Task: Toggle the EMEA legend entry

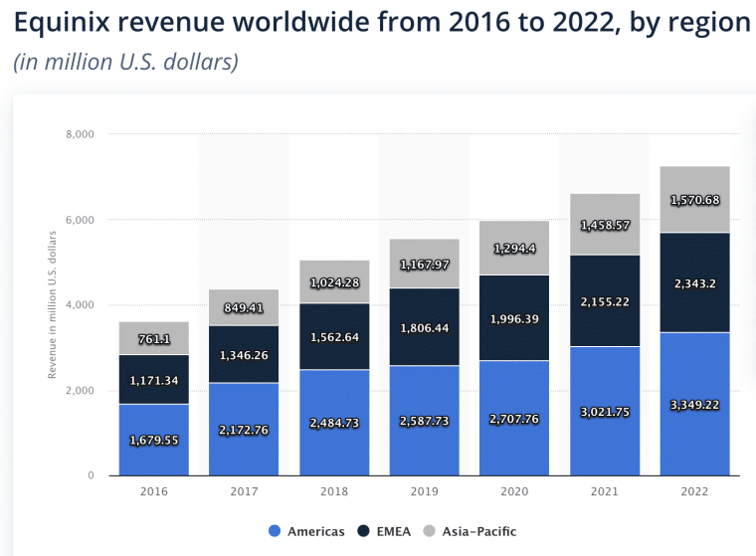Action: pos(384,531)
